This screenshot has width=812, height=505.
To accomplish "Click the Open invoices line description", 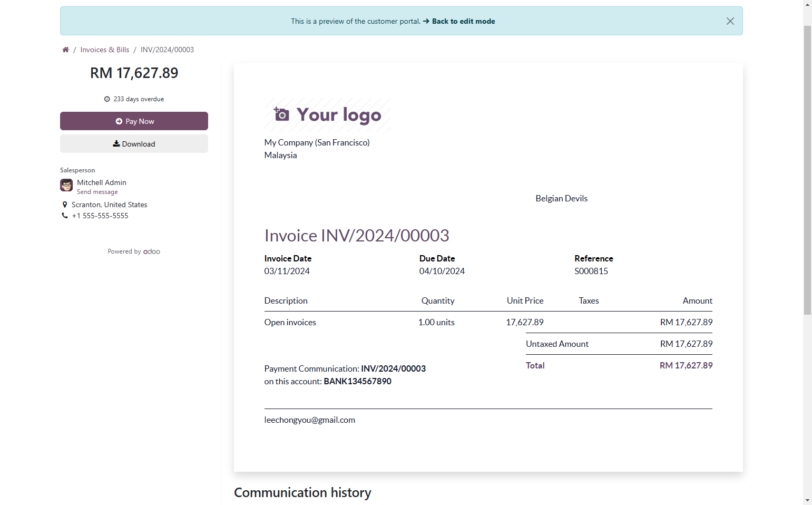I will pos(290,322).
